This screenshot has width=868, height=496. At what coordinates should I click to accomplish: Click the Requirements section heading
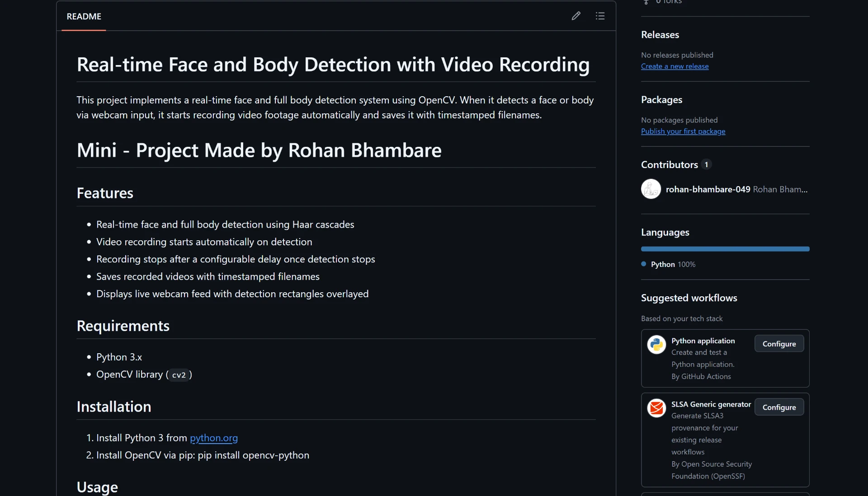coord(123,326)
